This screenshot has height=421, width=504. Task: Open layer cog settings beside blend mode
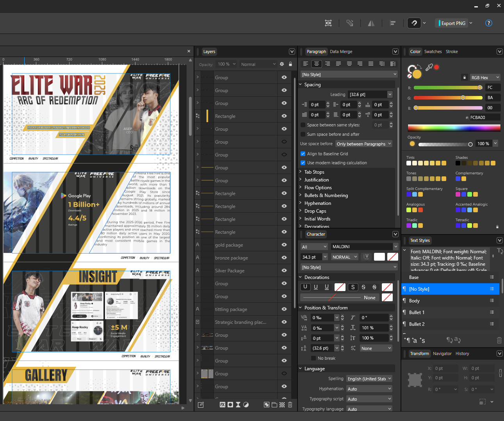pyautogui.click(x=282, y=64)
